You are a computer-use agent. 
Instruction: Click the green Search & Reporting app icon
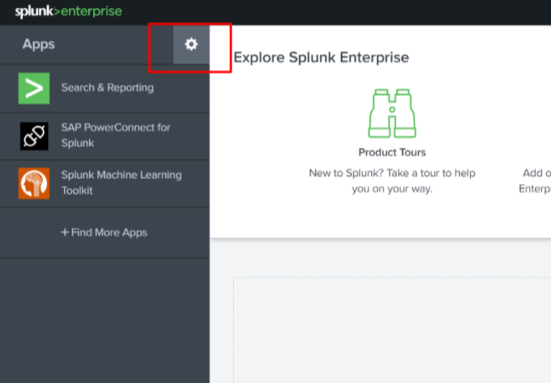click(x=34, y=88)
